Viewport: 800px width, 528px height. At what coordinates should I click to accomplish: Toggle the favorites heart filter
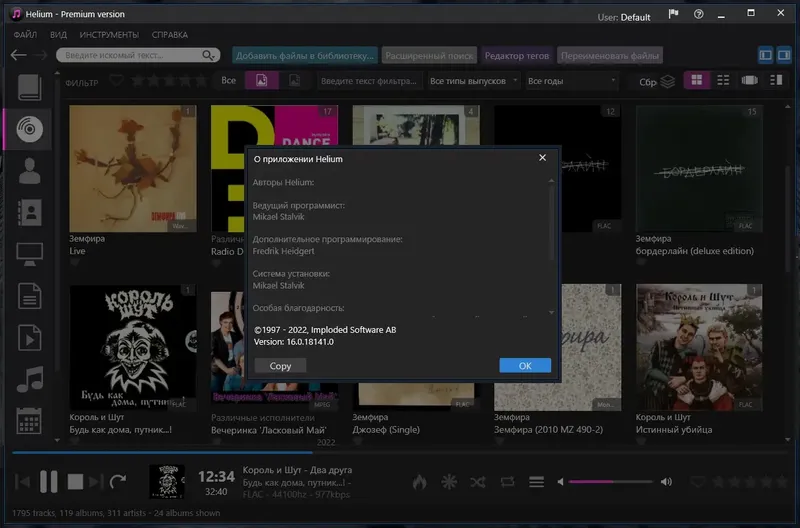coord(117,81)
